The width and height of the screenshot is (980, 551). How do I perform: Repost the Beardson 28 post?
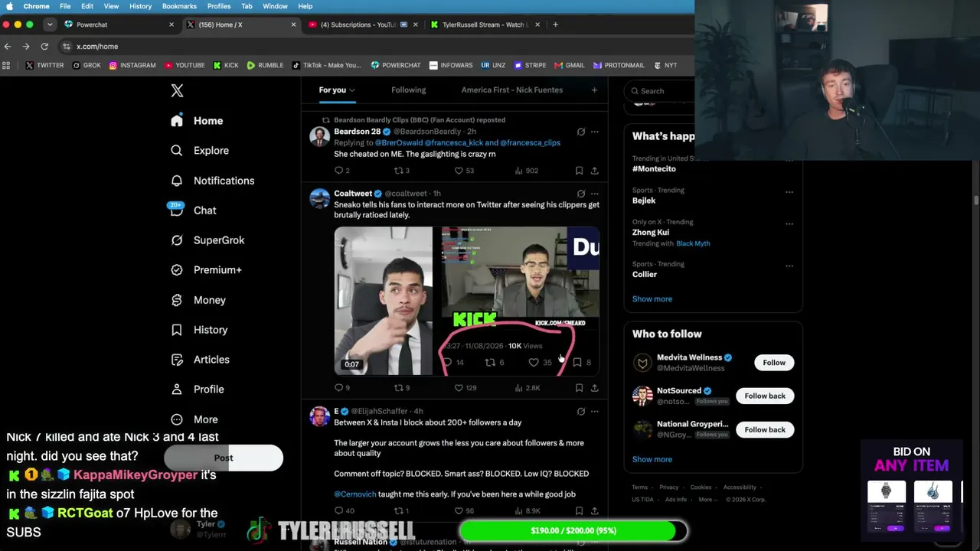coord(398,171)
